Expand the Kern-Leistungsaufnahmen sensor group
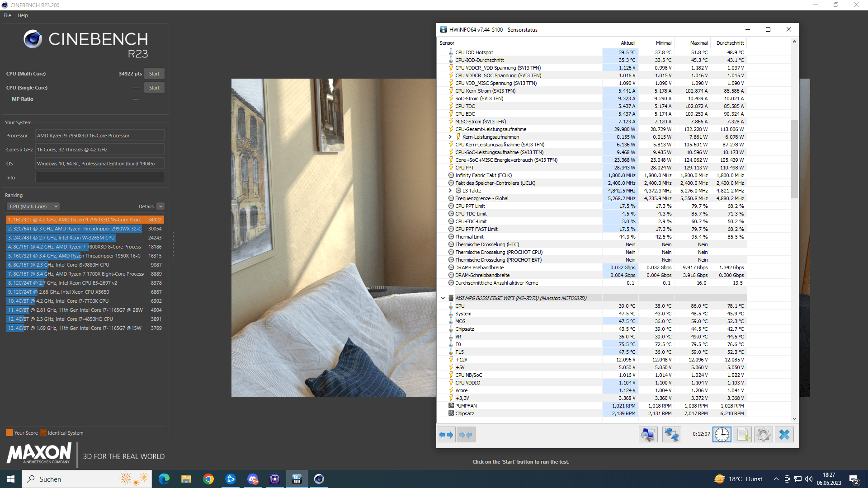 [450, 137]
